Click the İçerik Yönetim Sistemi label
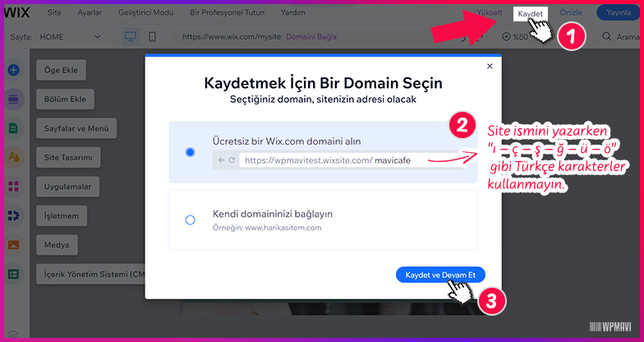 pyautogui.click(x=90, y=275)
